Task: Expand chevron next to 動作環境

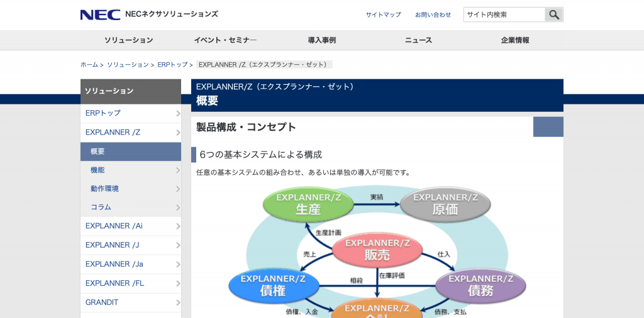Action: click(x=178, y=189)
